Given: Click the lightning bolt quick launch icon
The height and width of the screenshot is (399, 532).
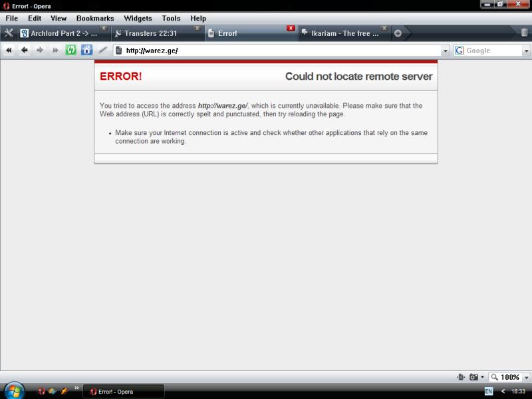Looking at the screenshot, I should pos(64,391).
